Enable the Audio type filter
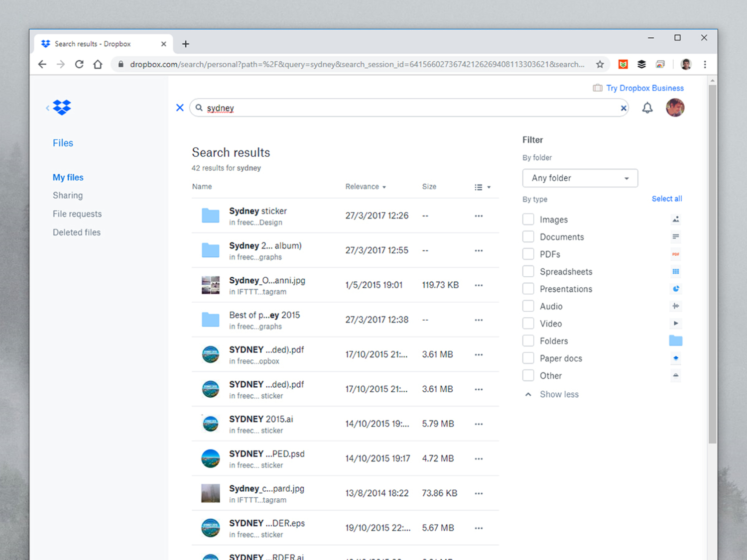This screenshot has height=560, width=747. (528, 306)
